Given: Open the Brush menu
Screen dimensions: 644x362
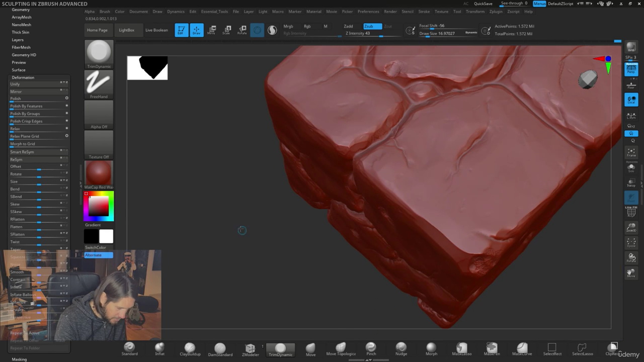Looking at the screenshot, I should 105,11.
